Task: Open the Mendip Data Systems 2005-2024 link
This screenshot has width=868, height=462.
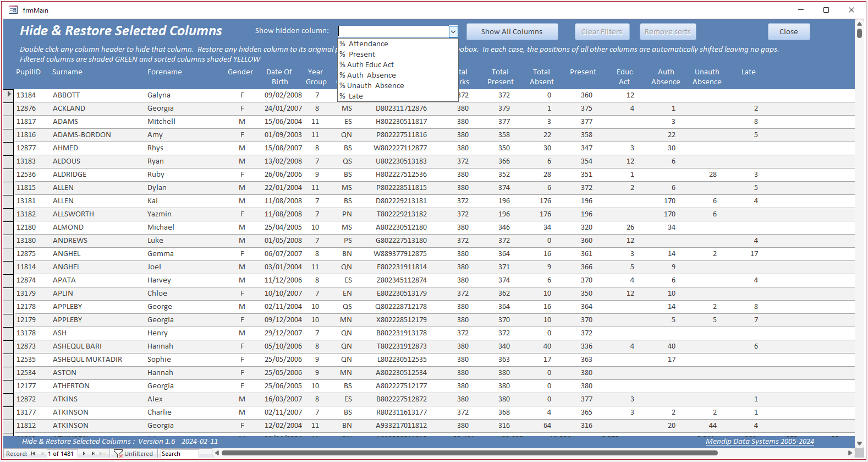Action: [x=760, y=441]
